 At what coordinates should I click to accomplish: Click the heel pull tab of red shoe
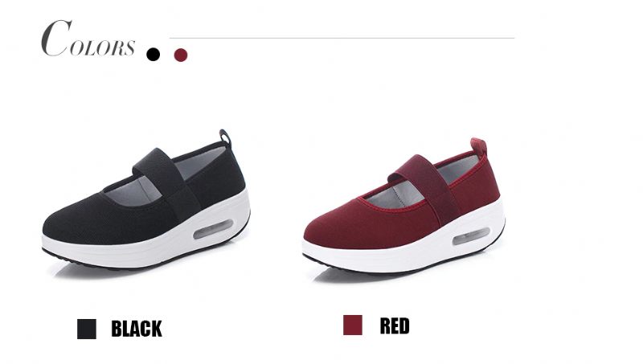tap(479, 146)
